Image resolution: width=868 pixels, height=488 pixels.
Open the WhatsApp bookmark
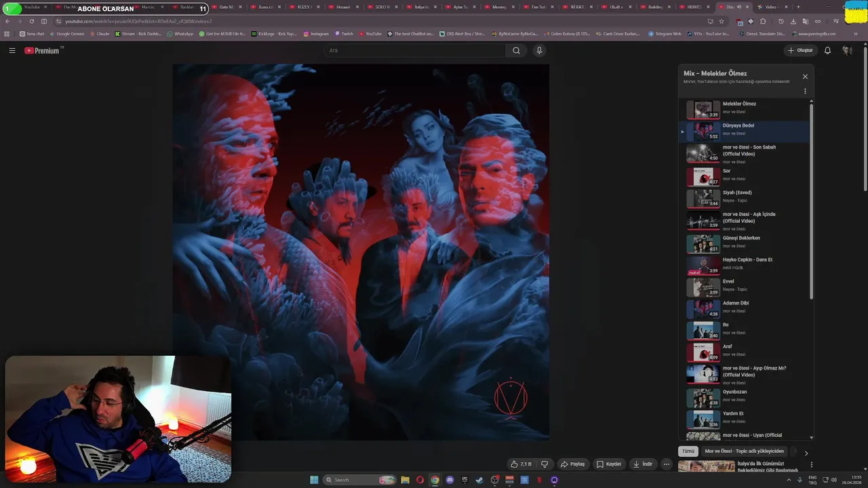[x=180, y=33]
